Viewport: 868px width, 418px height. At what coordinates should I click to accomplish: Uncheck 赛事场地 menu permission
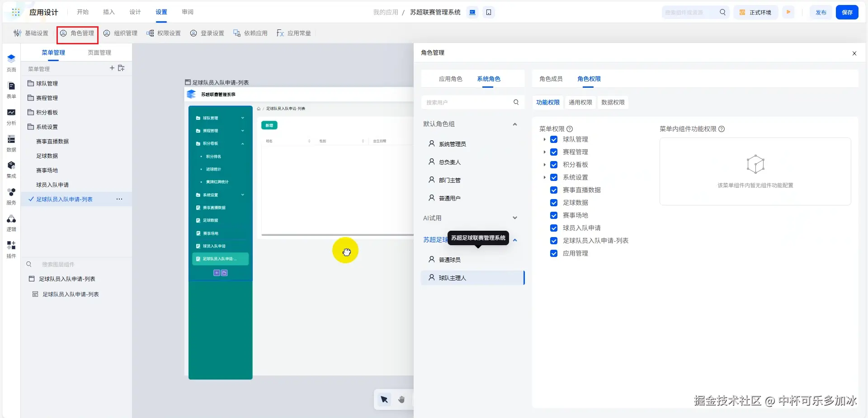click(554, 215)
